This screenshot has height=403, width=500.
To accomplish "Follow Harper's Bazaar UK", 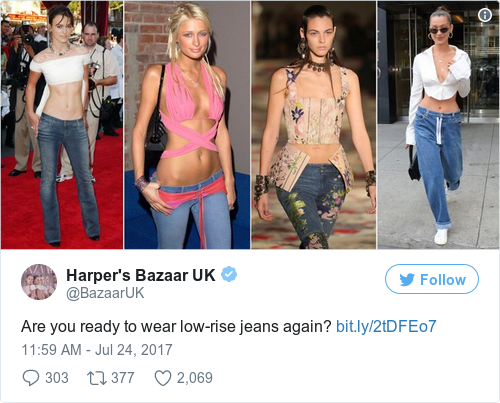I will pyautogui.click(x=432, y=279).
